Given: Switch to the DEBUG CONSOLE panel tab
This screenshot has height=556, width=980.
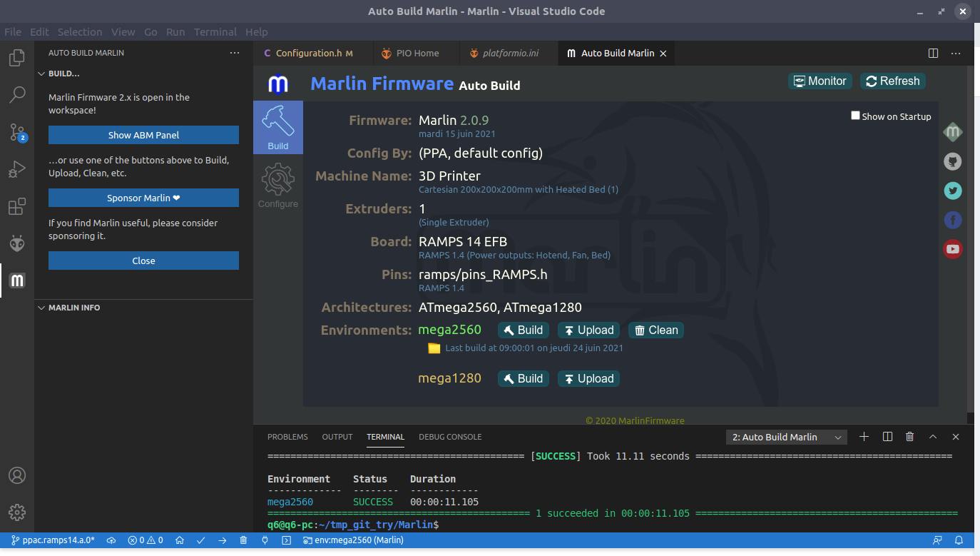Looking at the screenshot, I should coord(450,437).
